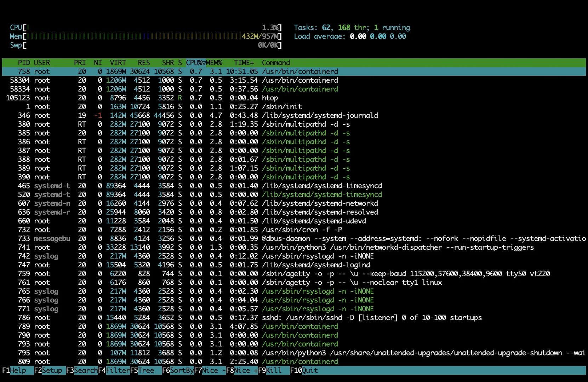Viewport: 588px width, 382px height.
Task: Select agetty tty1 process row
Action: (294, 283)
